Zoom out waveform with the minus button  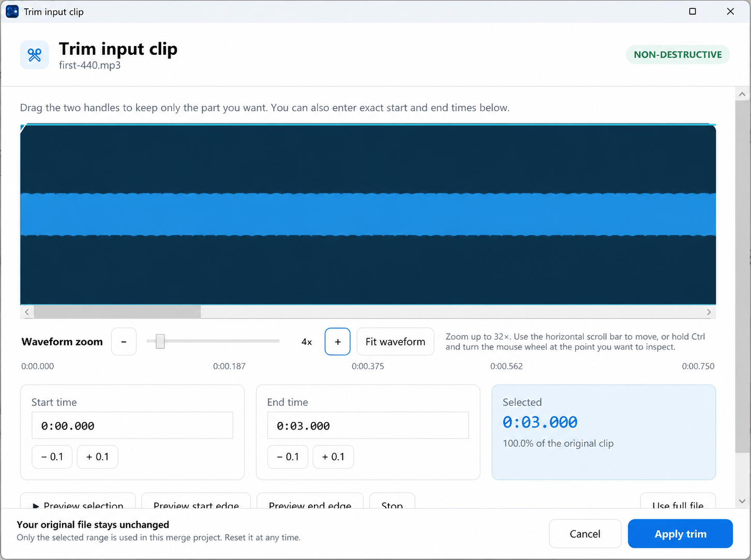[124, 342]
